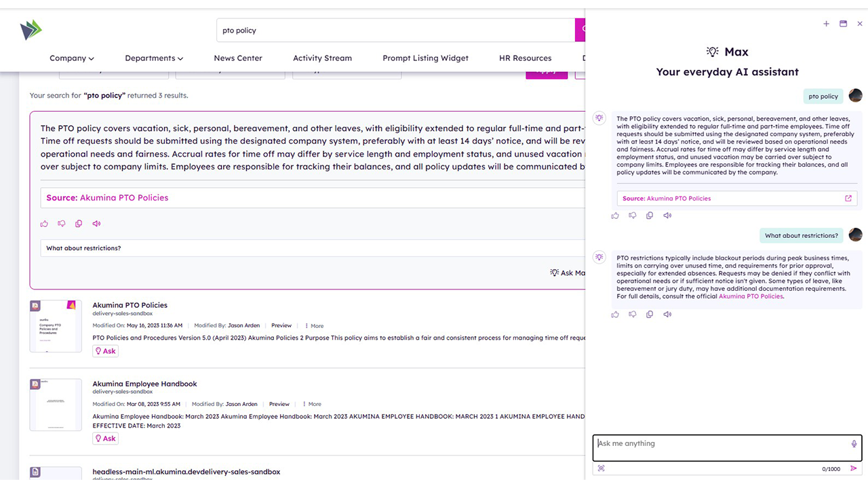This screenshot has width=868, height=488.
Task: Play audio of the search results summary answer
Action: [x=96, y=224]
